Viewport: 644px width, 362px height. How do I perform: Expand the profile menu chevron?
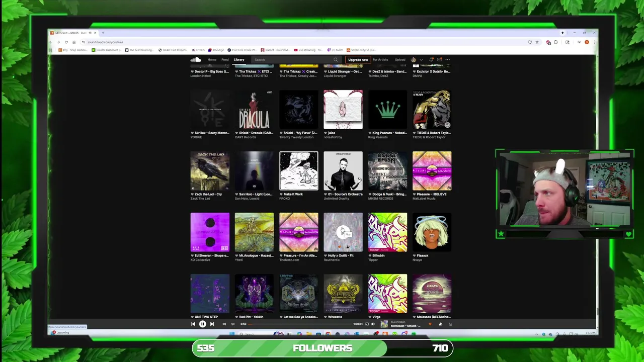(421, 60)
